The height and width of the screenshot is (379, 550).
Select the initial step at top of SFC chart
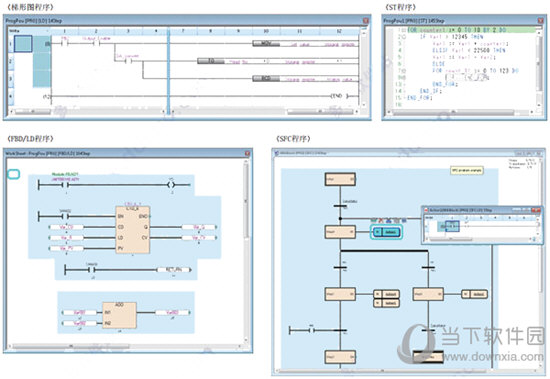340,179
